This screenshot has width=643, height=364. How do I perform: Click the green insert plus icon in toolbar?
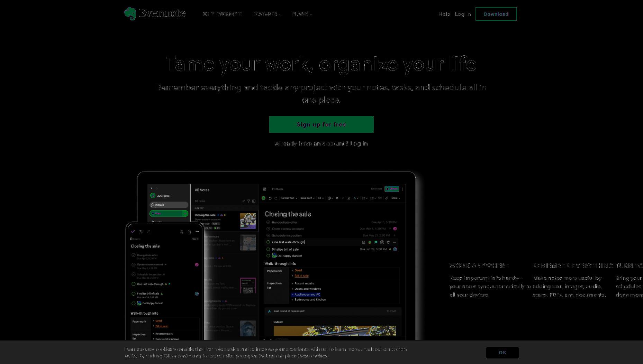point(263,198)
